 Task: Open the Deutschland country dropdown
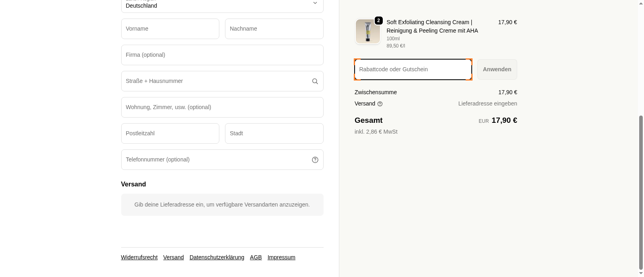[222, 5]
